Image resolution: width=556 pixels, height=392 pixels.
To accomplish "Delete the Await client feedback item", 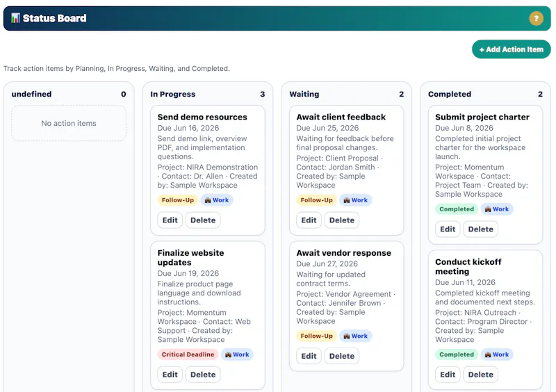I will click(x=342, y=220).
